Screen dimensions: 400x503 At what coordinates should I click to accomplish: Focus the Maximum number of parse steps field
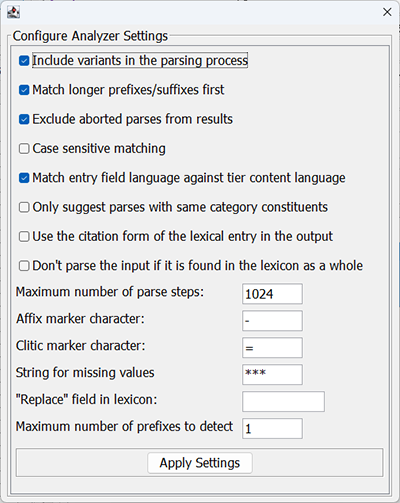[272, 294]
